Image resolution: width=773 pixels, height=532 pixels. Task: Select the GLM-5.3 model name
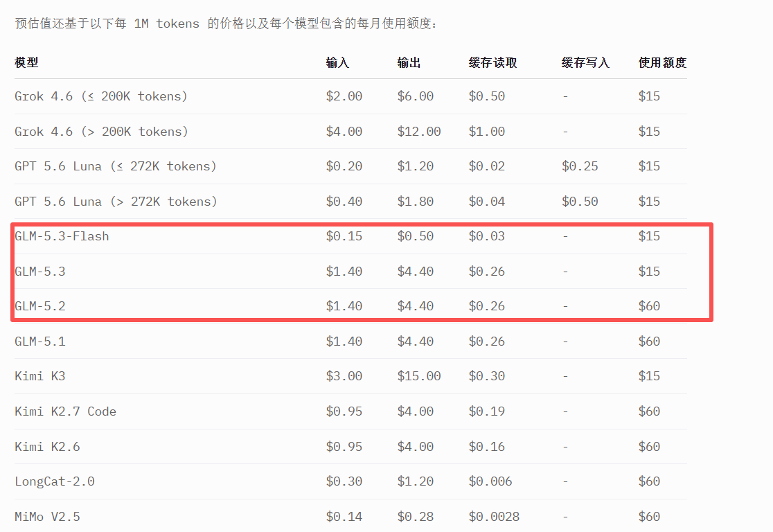40,271
